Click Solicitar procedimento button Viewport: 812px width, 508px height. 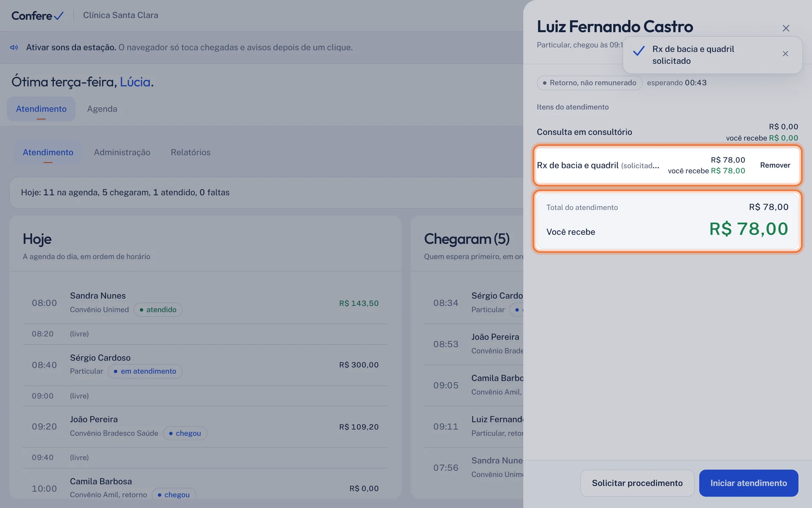pos(637,483)
